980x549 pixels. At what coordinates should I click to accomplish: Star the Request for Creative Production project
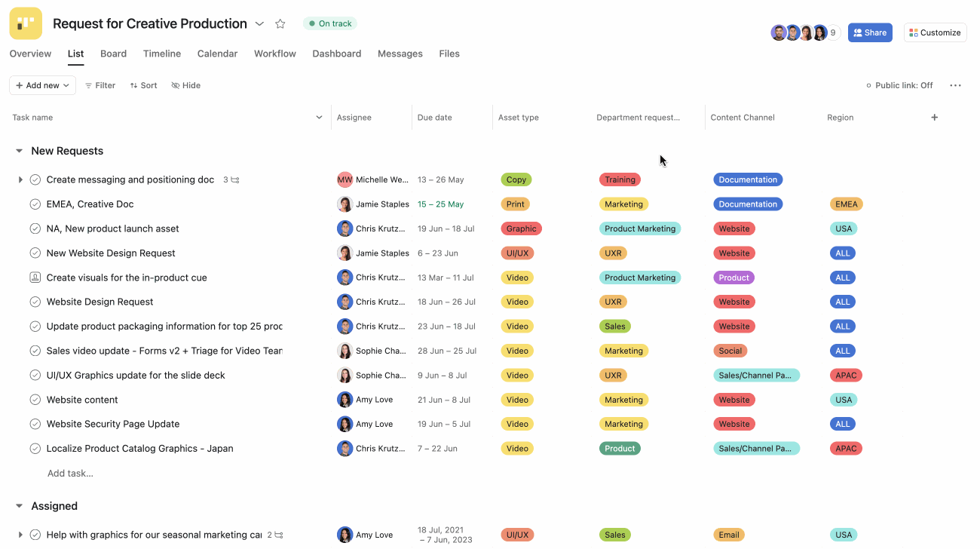click(280, 23)
